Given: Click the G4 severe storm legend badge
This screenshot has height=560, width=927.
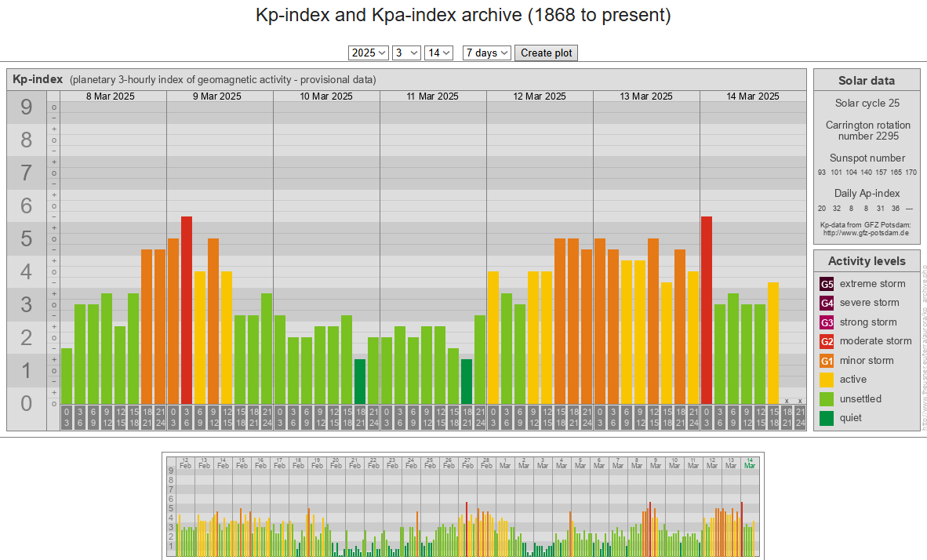Looking at the screenshot, I should point(827,303).
